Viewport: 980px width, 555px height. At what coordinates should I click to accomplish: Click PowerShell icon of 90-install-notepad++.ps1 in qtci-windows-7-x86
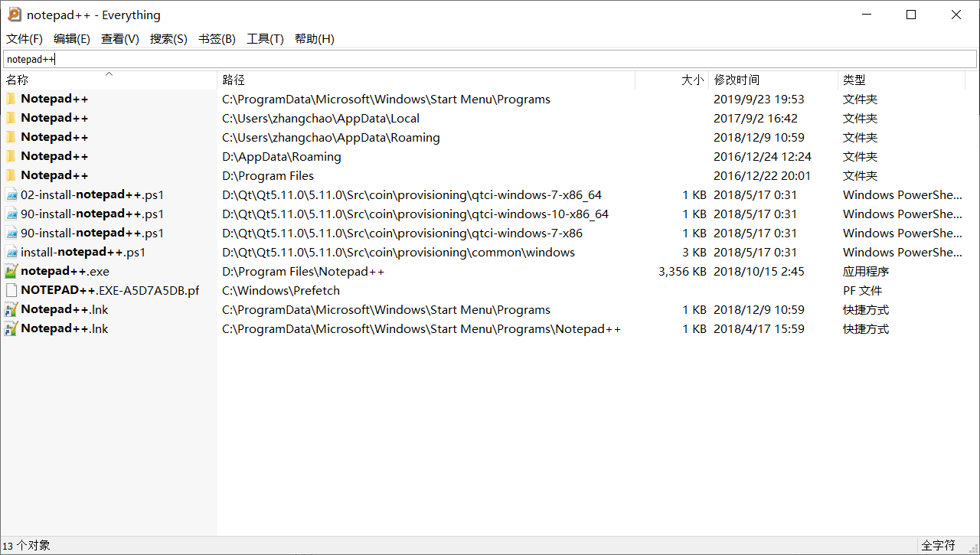pos(11,233)
